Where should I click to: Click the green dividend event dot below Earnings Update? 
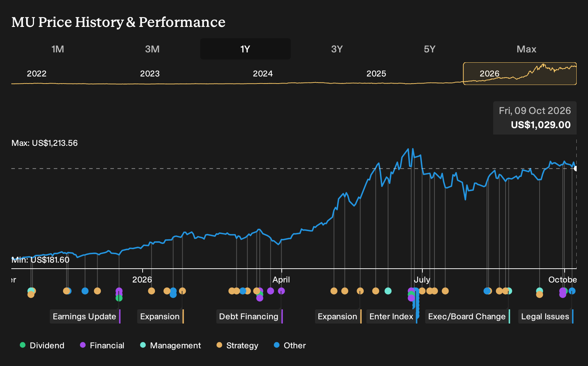(x=119, y=298)
